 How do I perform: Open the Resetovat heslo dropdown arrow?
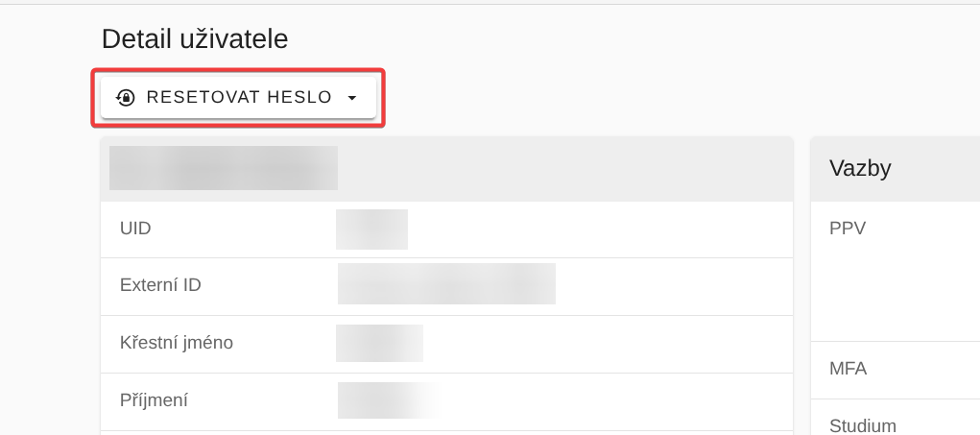pos(352,98)
